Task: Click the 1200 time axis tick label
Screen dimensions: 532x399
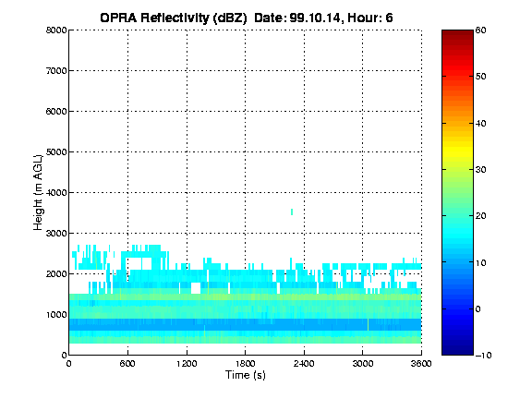Action: pos(187,364)
